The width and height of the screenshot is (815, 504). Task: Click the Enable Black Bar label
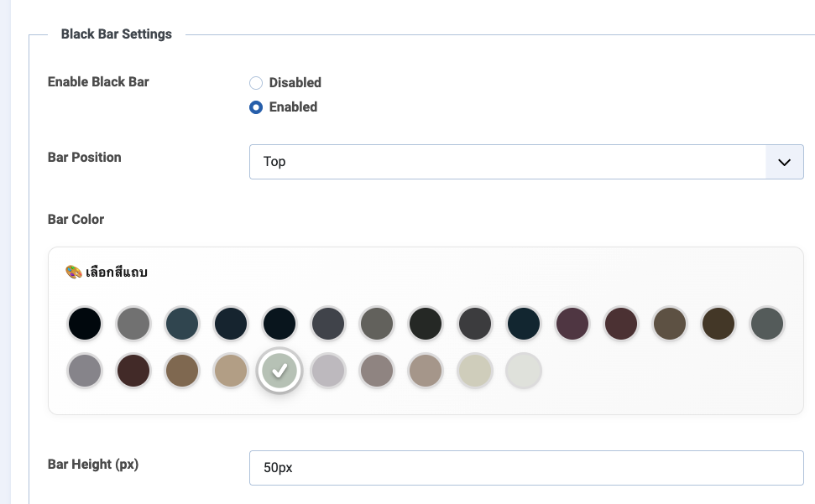[x=98, y=82]
